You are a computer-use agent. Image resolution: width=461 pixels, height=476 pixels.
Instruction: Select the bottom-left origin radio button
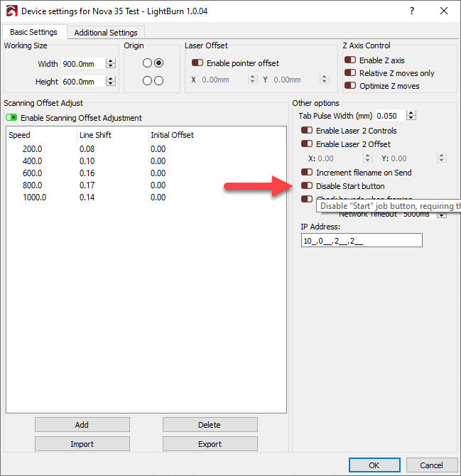(x=147, y=81)
